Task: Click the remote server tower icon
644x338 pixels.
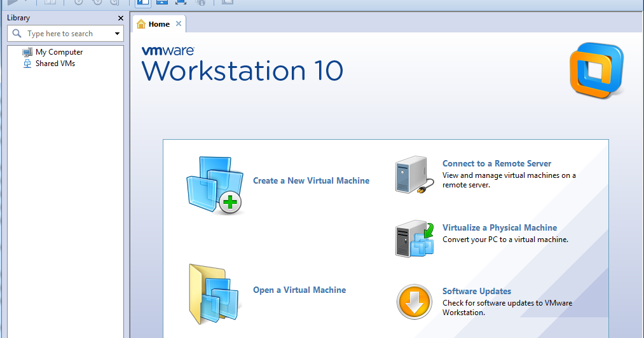Action: [x=414, y=175]
